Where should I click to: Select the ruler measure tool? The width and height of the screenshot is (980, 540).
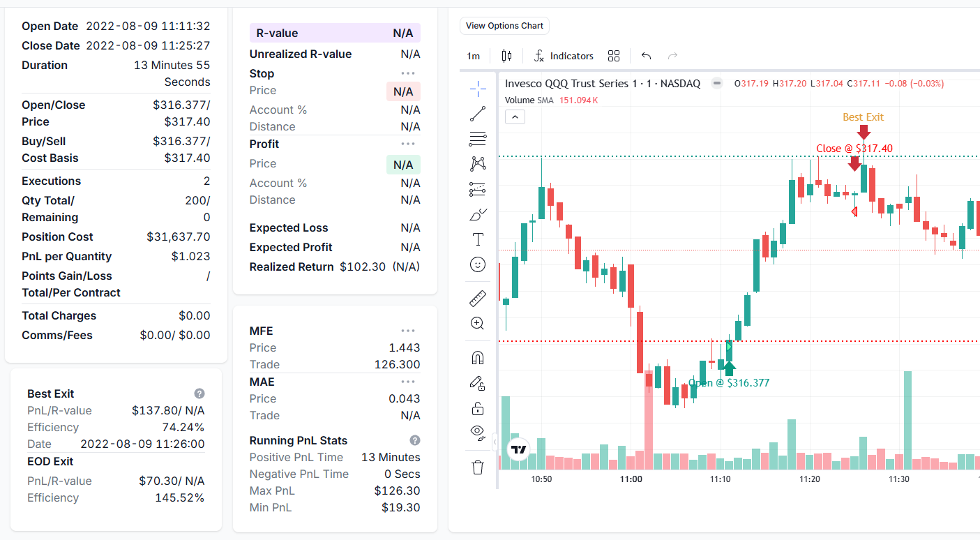[x=478, y=299]
